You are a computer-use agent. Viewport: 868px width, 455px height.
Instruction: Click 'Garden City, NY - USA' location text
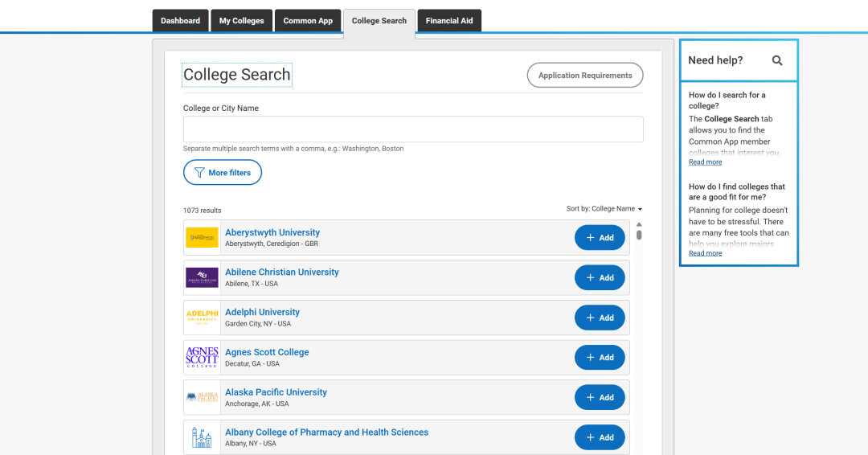257,324
